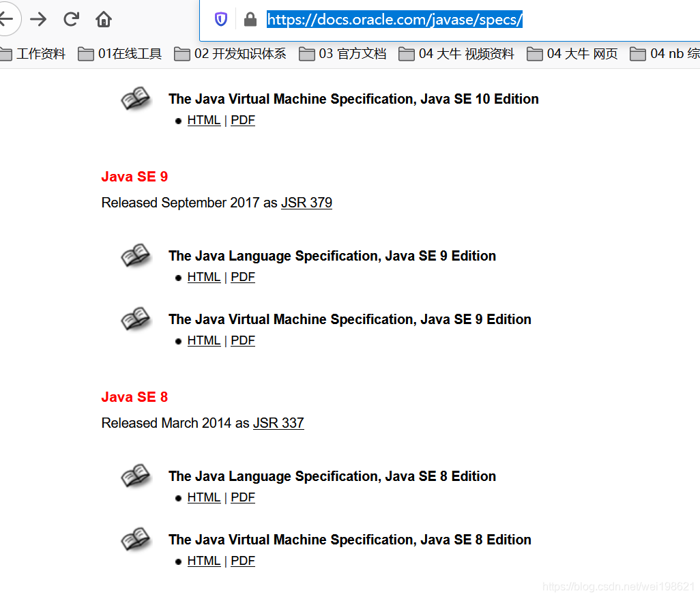This screenshot has width=700, height=599.
Task: Follow the JSR 337 link
Action: (x=278, y=423)
